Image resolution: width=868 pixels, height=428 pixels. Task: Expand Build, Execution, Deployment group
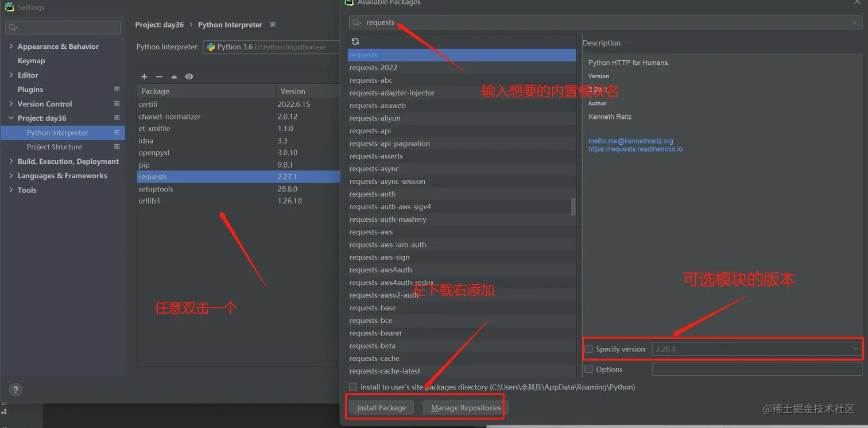tap(11, 161)
